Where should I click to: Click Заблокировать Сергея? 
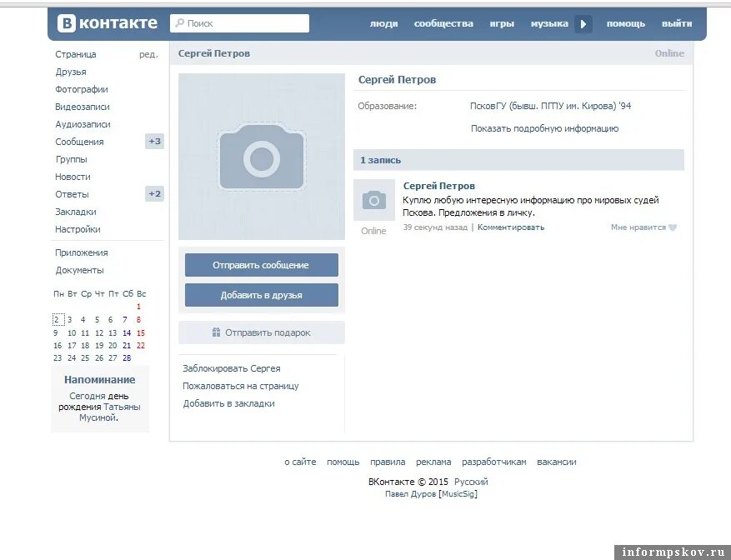231,368
